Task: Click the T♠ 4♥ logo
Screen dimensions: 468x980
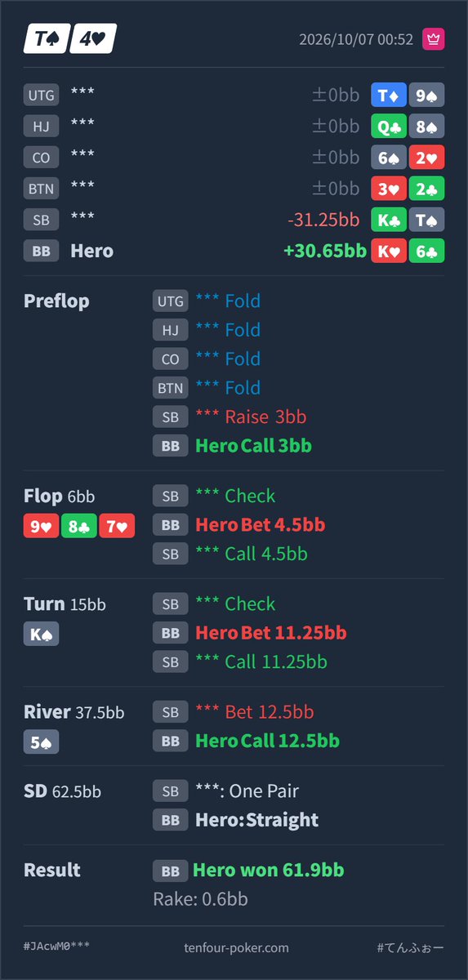Action: coord(70,38)
